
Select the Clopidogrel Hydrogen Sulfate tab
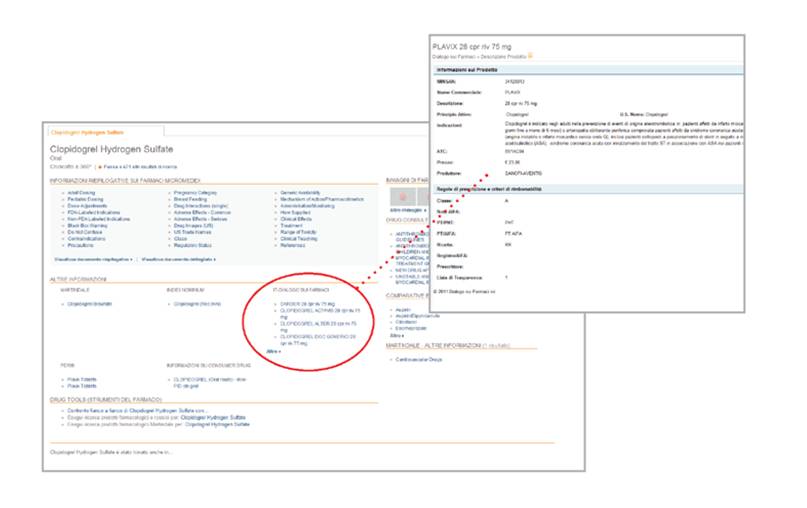[87, 132]
